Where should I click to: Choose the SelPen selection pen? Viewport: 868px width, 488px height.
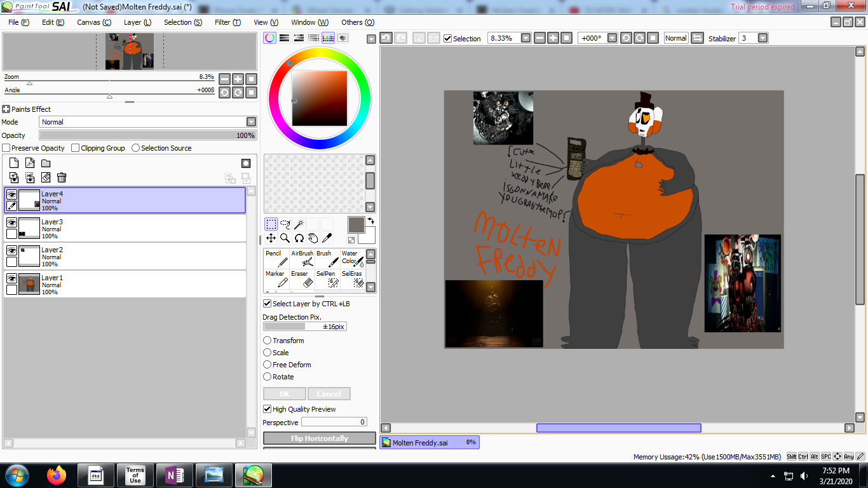327,278
